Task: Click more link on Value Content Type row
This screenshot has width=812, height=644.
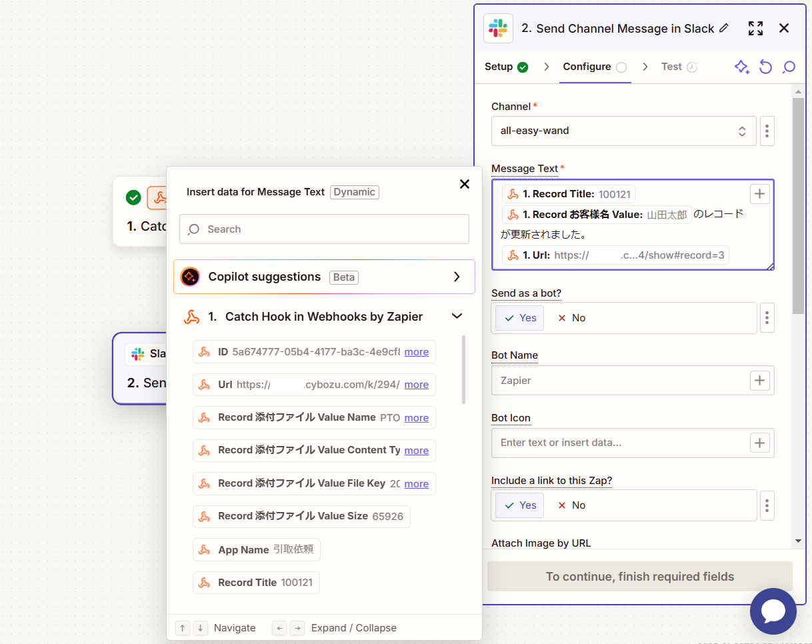Action: point(417,451)
